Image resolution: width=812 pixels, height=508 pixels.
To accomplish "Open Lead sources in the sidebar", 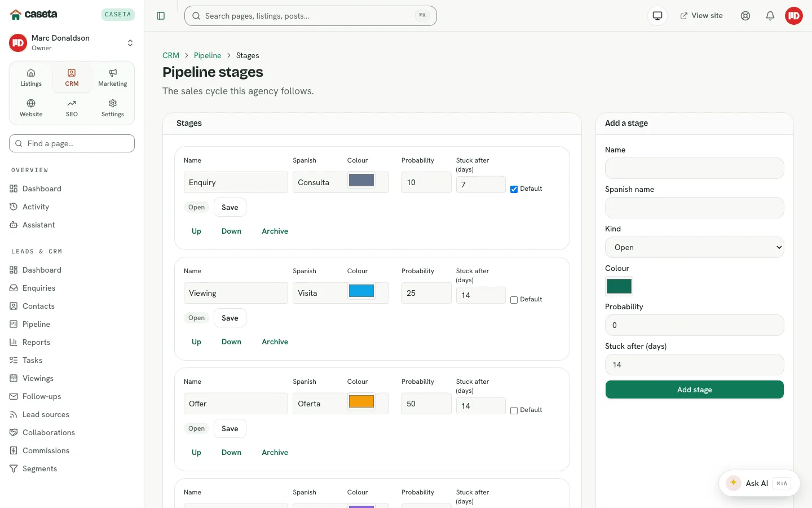I will [72, 414].
